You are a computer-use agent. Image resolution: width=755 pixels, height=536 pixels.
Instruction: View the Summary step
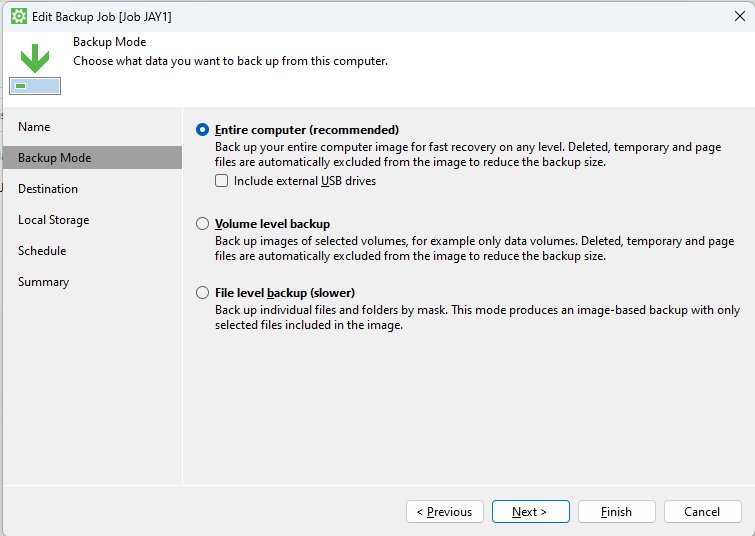point(43,282)
